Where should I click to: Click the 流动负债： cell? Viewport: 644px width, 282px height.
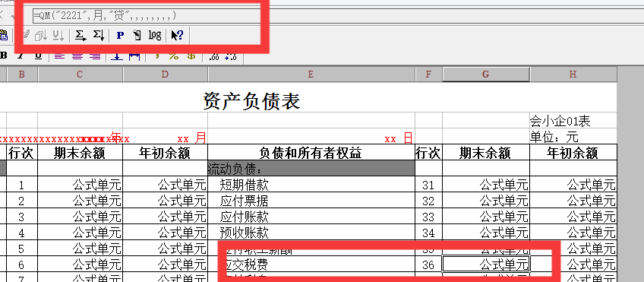coord(311,169)
